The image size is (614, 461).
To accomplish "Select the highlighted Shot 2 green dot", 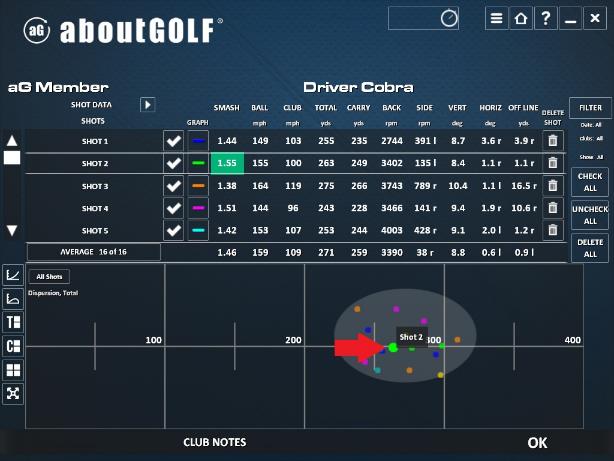I will click(393, 347).
